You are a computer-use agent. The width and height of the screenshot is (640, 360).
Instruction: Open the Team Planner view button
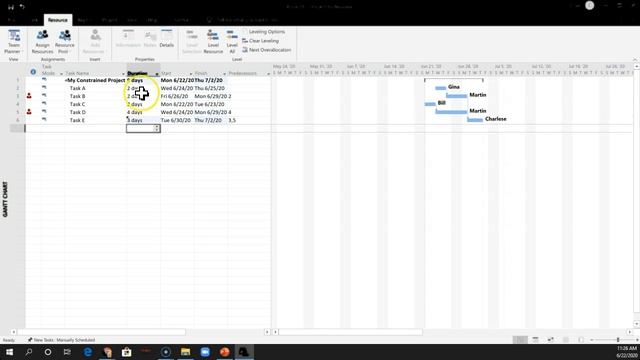[13, 42]
